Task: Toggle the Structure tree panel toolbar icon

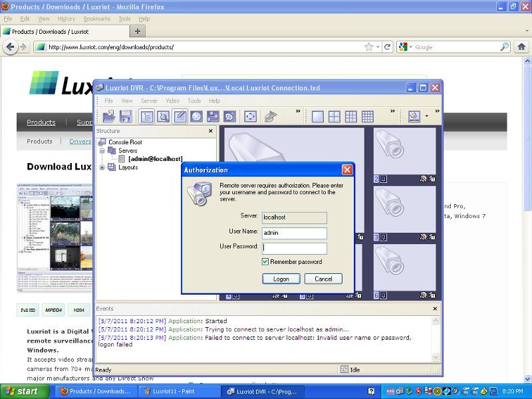Action: [146, 116]
